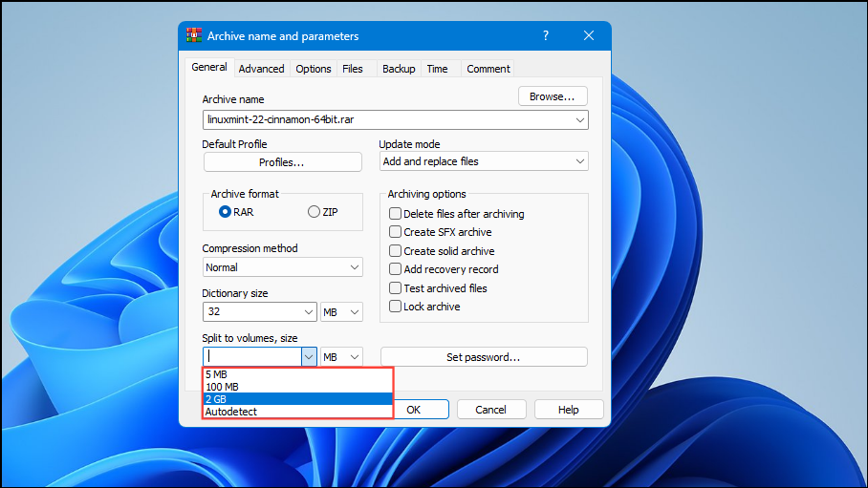This screenshot has width=868, height=488.
Task: Click the Browse... button
Action: point(553,96)
